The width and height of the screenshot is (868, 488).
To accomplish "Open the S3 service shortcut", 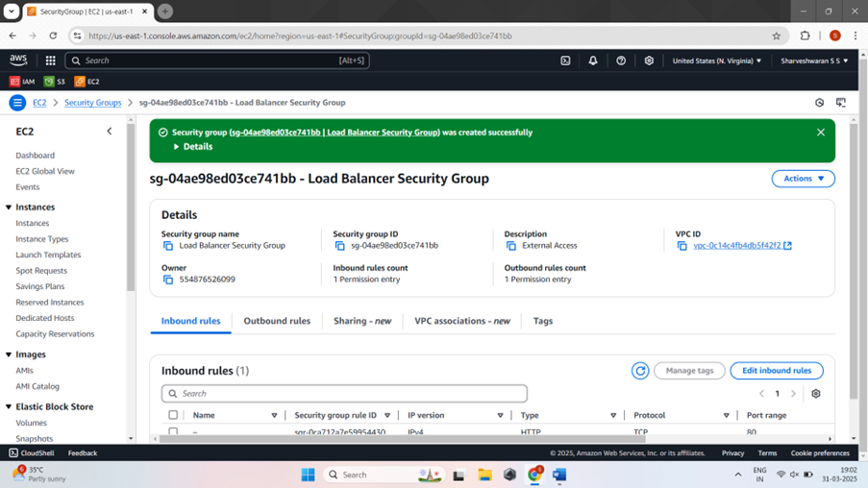I will pos(55,82).
